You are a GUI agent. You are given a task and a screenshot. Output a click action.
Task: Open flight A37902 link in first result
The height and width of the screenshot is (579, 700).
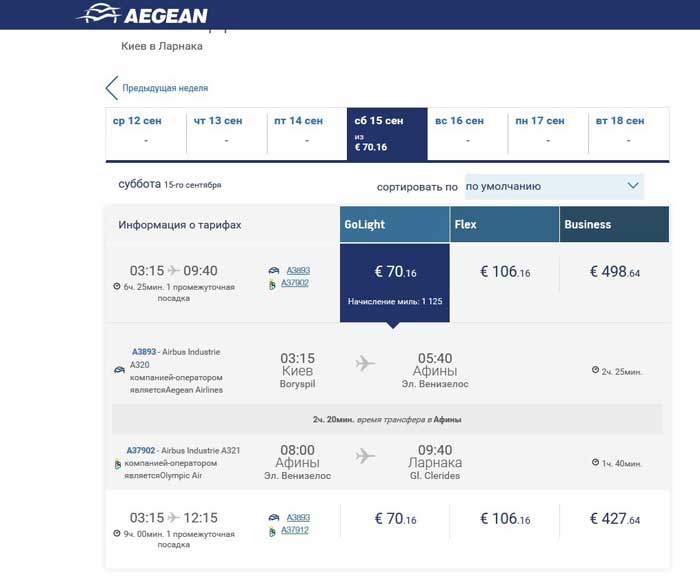[295, 283]
